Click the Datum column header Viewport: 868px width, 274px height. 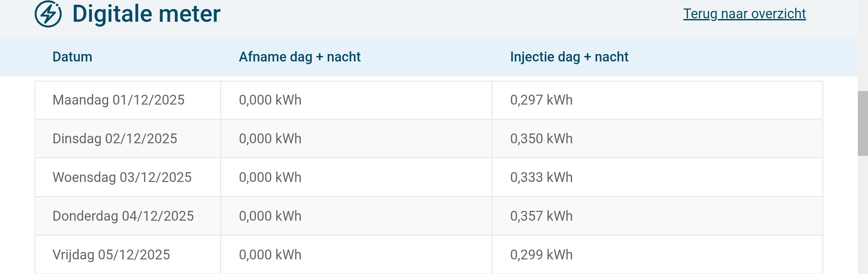point(72,57)
